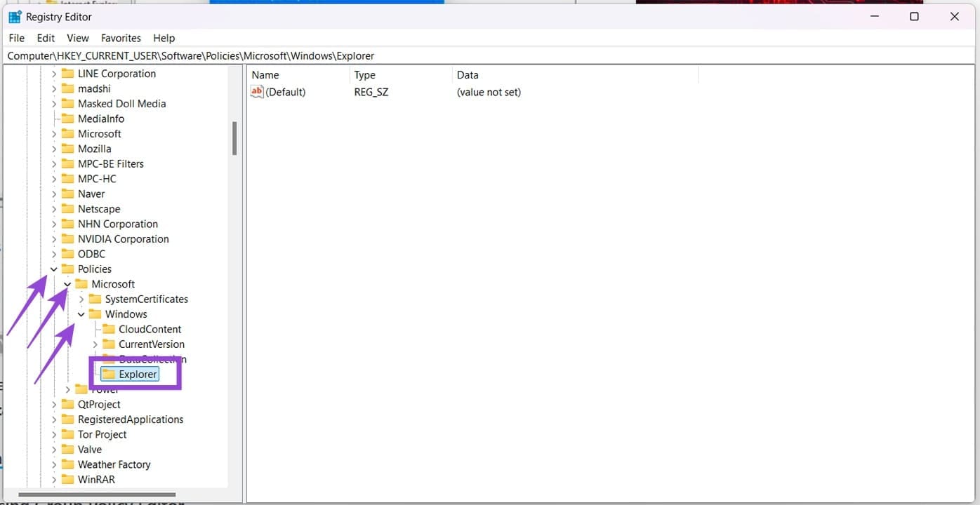The height and width of the screenshot is (505, 980).
Task: Select the CurrentVersion folder icon
Action: point(109,344)
